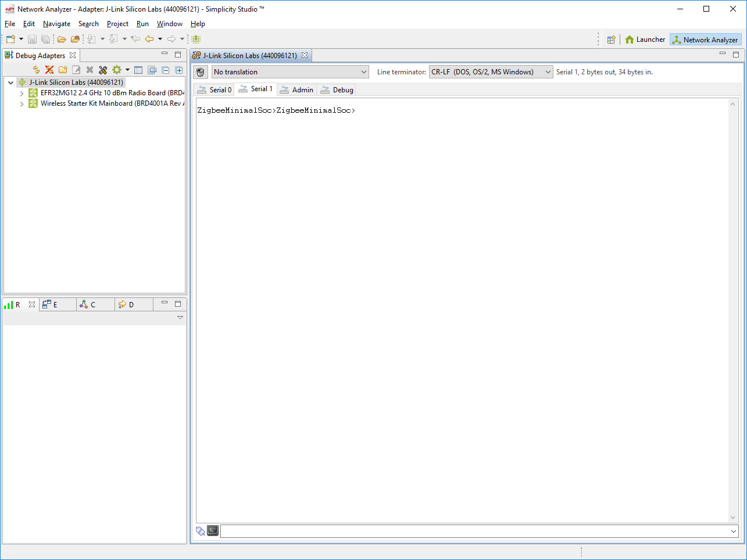Screen dimensions: 747x560
Task: Open the No translation dropdown
Action: 290,72
